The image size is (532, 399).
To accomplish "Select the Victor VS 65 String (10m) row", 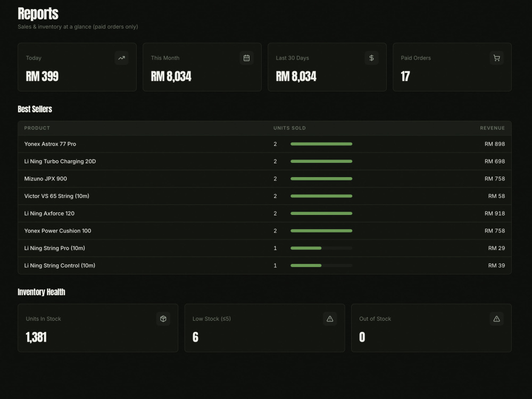I will [x=264, y=196].
